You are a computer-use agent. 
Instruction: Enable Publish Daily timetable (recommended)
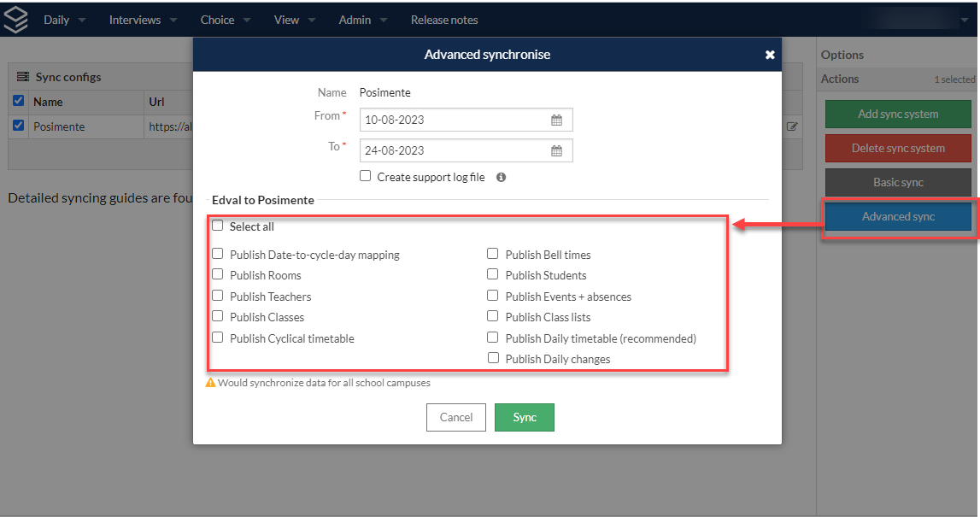(x=492, y=338)
